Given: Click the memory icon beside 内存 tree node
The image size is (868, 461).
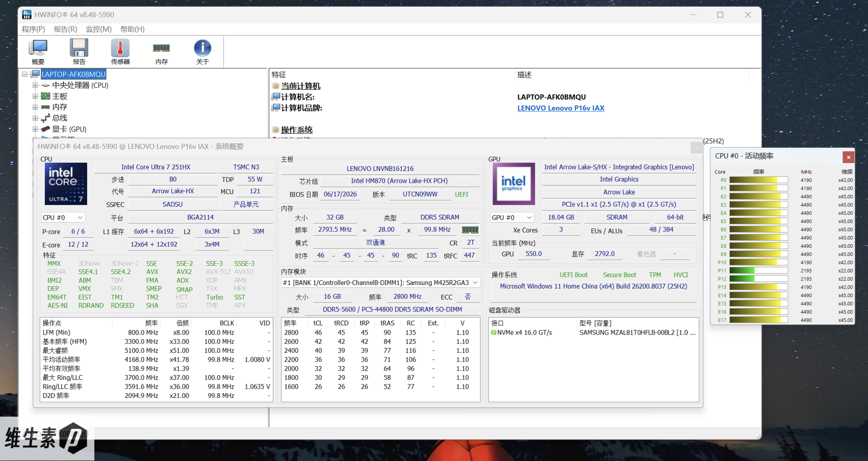Looking at the screenshot, I should 46,107.
